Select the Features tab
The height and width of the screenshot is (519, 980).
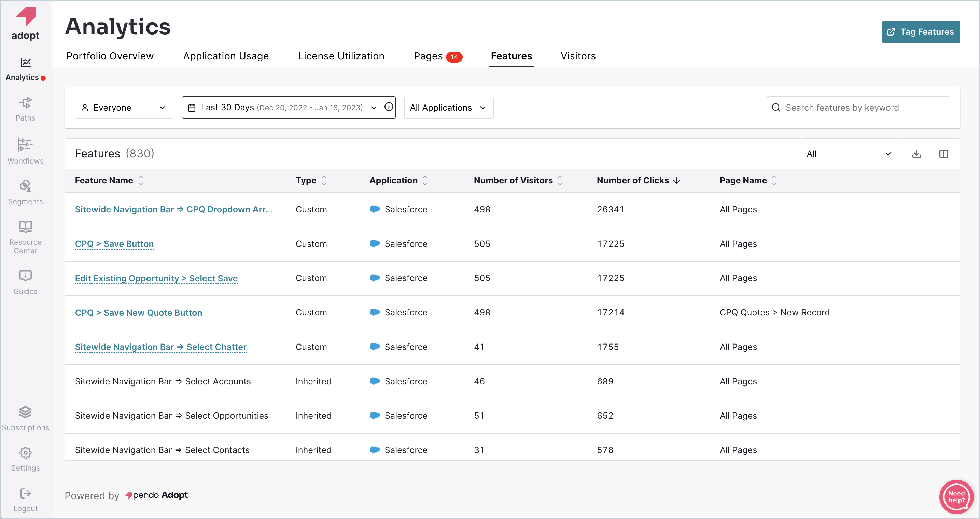click(511, 56)
